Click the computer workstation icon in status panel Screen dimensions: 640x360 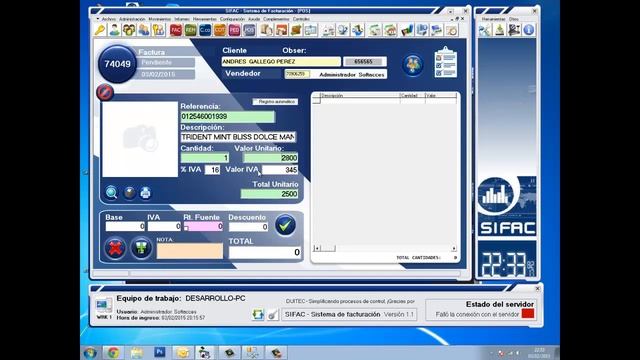(x=104, y=305)
